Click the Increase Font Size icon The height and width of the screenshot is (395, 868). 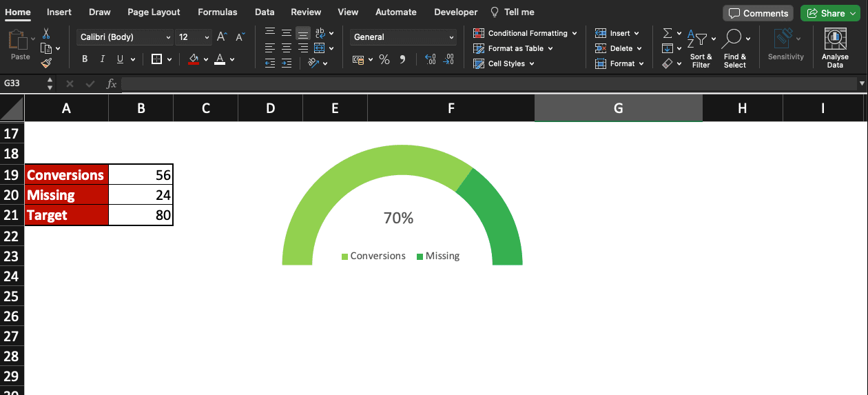click(222, 37)
